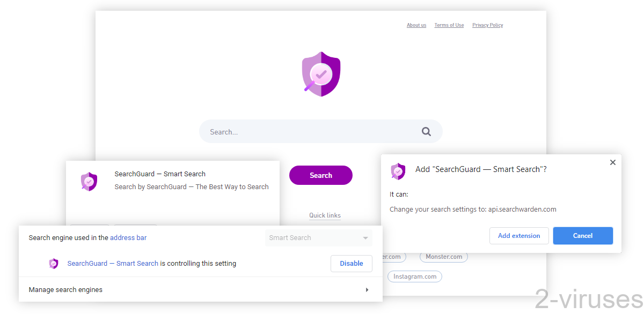Click the SearchGuard icon in the settings row
The height and width of the screenshot is (314, 644).
tap(53, 263)
